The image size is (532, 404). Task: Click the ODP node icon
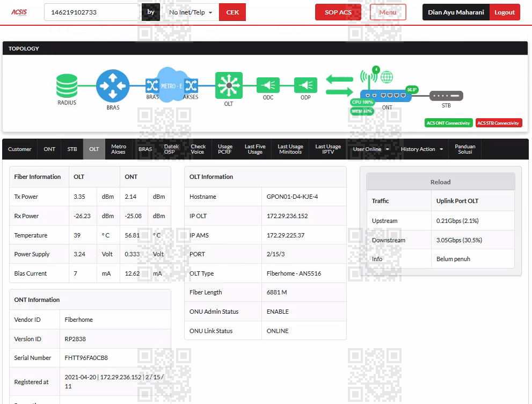(305, 85)
